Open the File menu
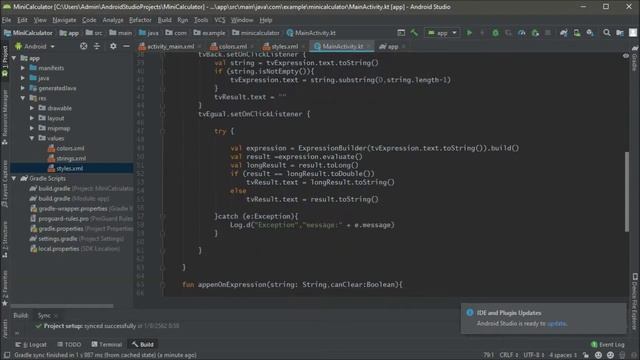 [x=7, y=20]
